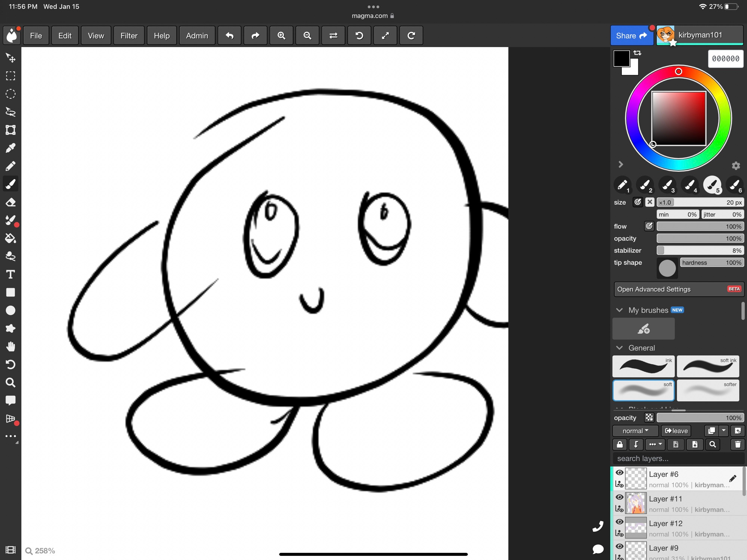The height and width of the screenshot is (560, 747).
Task: Adjust the stabilizer slider
Action: [x=700, y=250]
